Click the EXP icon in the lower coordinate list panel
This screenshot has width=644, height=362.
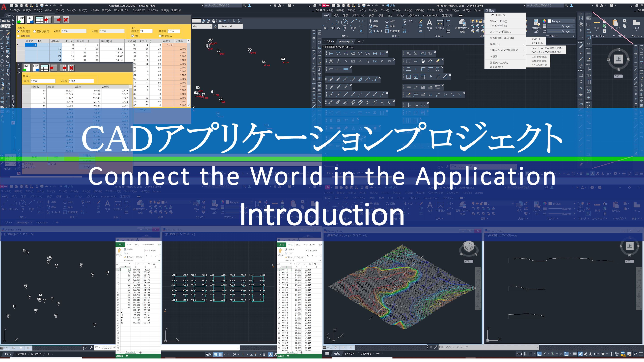[x=36, y=68]
